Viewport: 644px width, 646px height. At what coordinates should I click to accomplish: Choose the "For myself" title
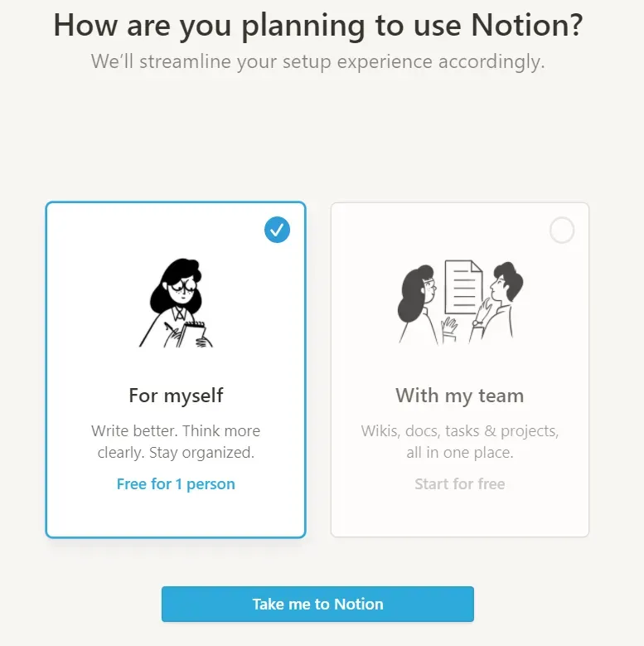(x=176, y=396)
